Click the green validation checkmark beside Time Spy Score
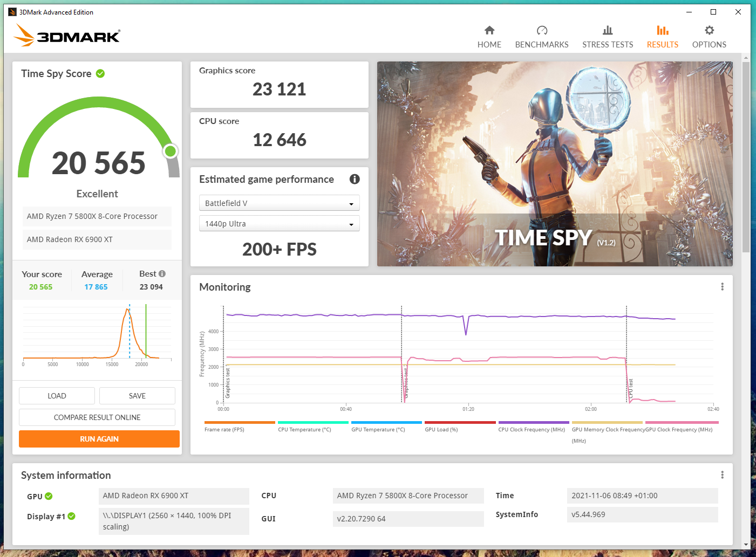Screen dimensions: 756x557 coord(100,73)
